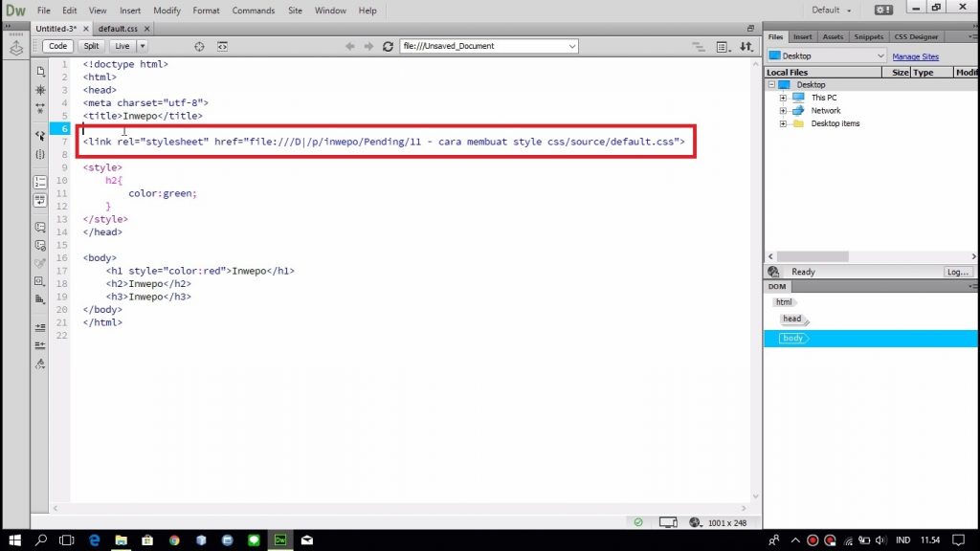Click the view options list icon in toolbar
Screen dimensions: 980x551
click(724, 47)
